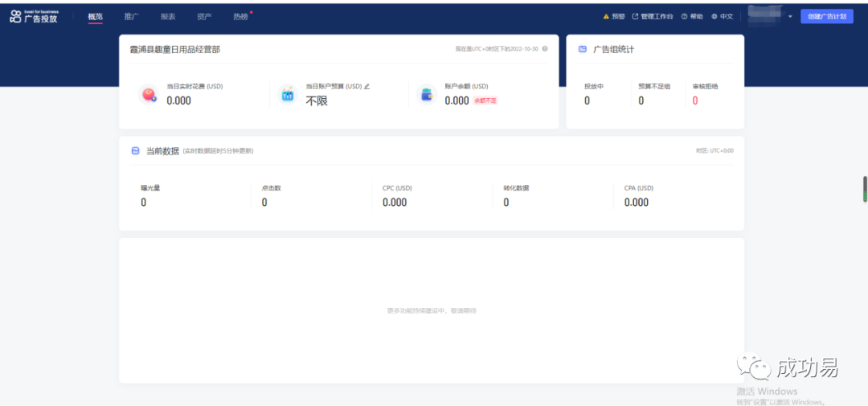Open the 中文 language selector
This screenshot has width=868, height=406.
[x=727, y=17]
